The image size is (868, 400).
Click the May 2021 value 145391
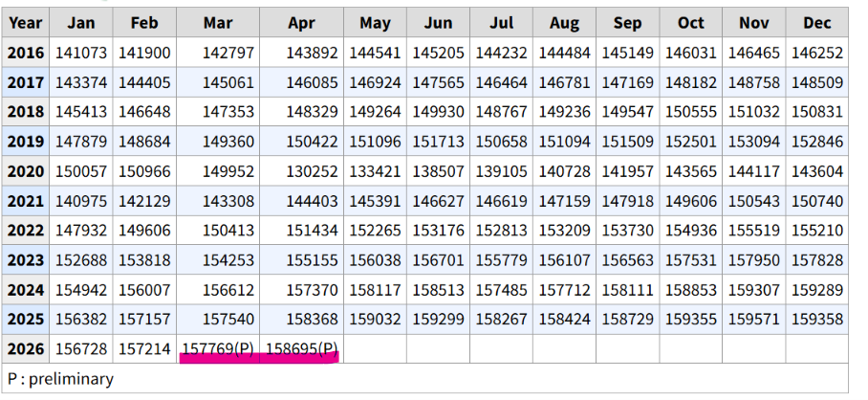[375, 201]
